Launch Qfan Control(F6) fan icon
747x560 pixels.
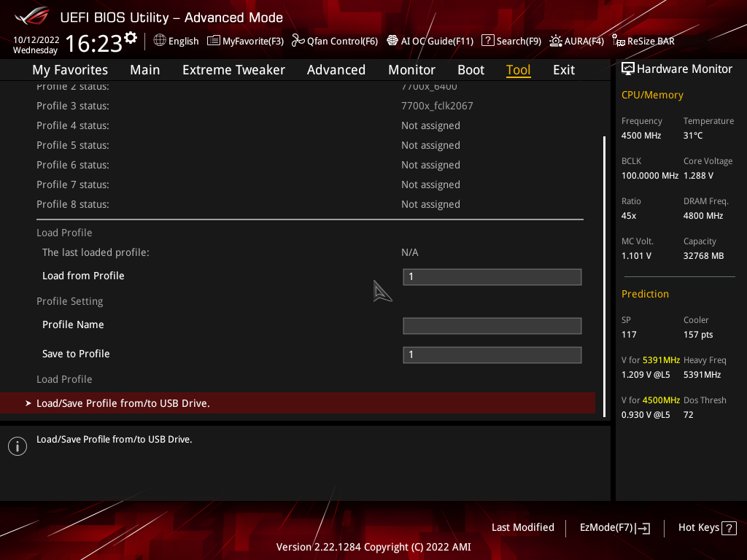(298, 41)
